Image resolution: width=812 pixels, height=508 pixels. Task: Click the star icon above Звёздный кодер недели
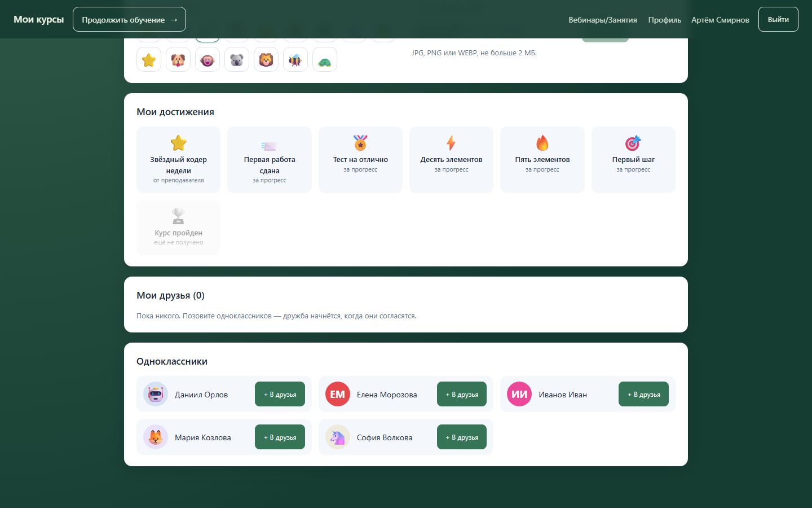pyautogui.click(x=179, y=143)
